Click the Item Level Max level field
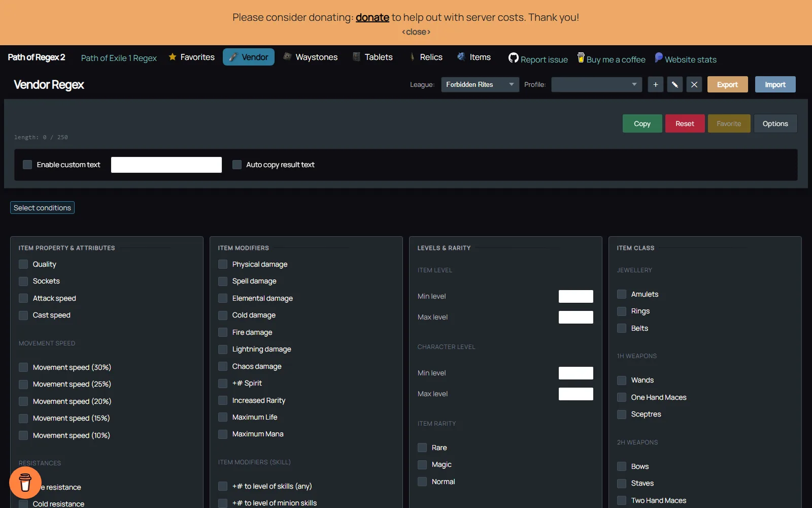 (x=576, y=317)
